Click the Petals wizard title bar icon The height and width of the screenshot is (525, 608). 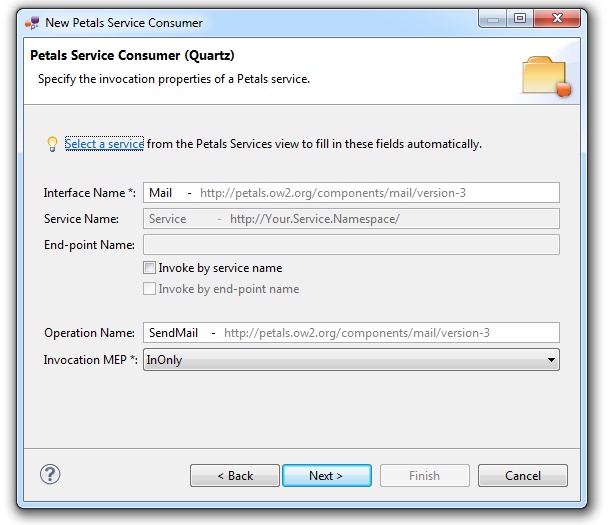tap(32, 22)
